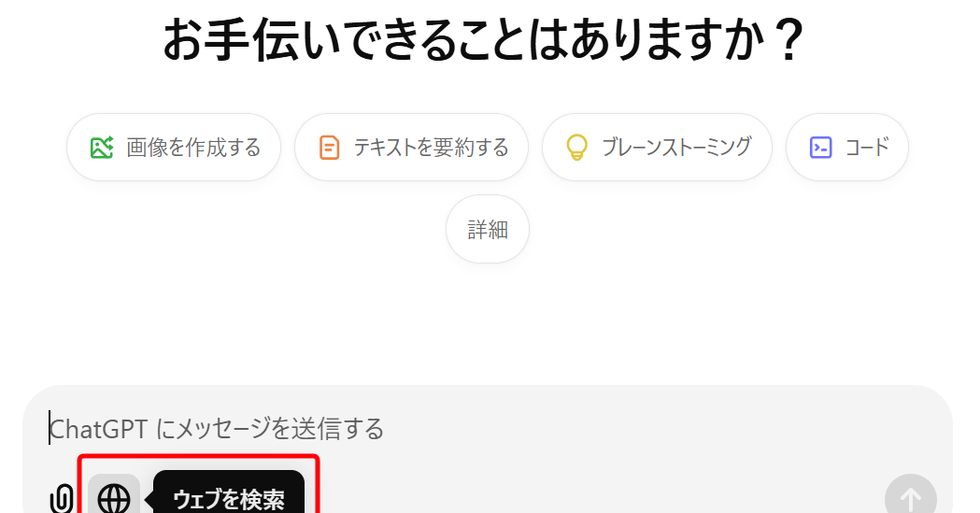The image size is (980, 513).
Task: Send message with the up arrow button
Action: click(x=910, y=496)
